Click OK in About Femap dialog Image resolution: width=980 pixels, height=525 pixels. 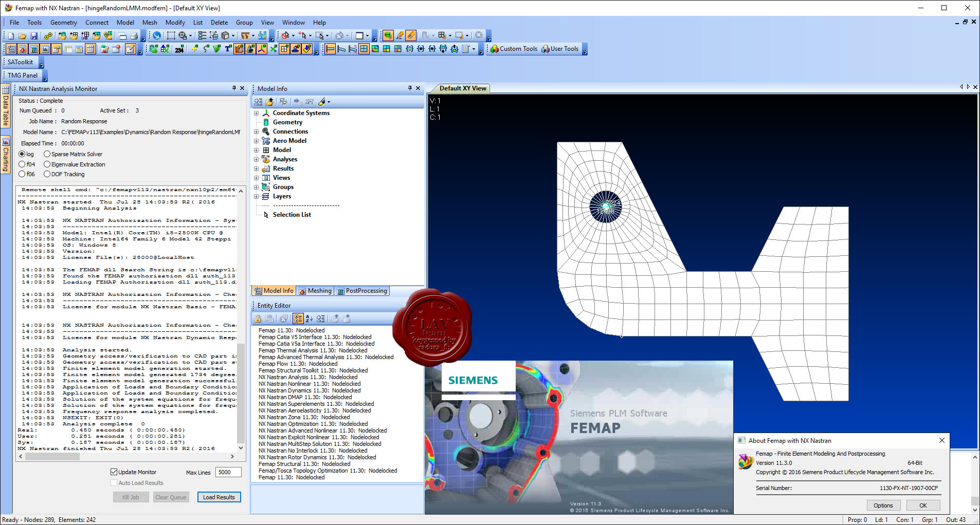pos(923,505)
